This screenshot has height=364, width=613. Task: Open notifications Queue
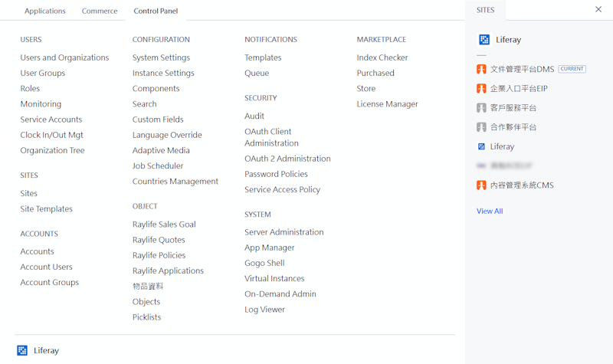point(257,73)
